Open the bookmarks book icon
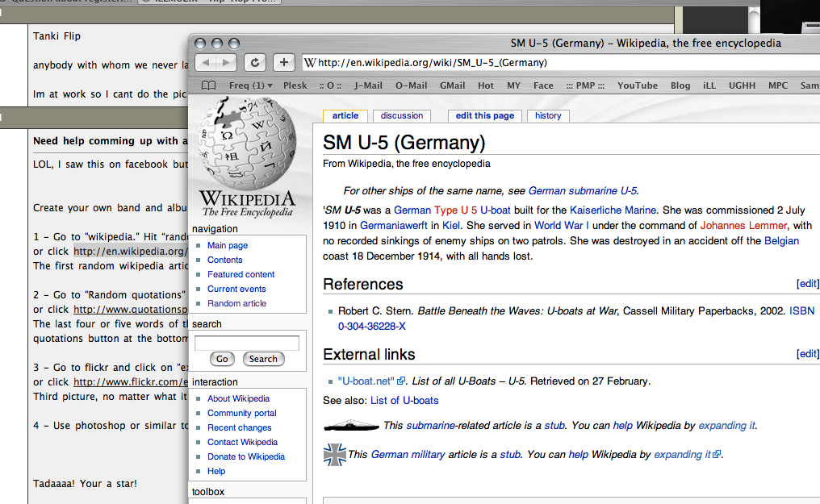Viewport: 820px width, 504px height. point(209,85)
